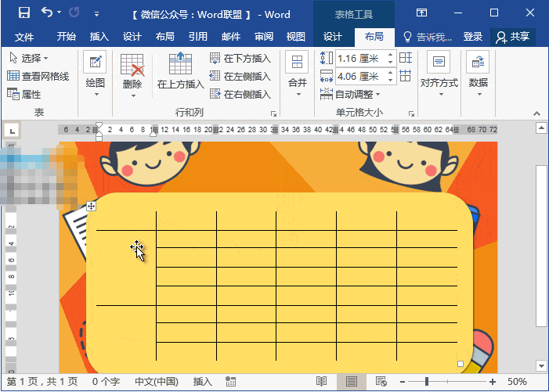Open the 单元格大小 dialog launcher

click(x=411, y=114)
